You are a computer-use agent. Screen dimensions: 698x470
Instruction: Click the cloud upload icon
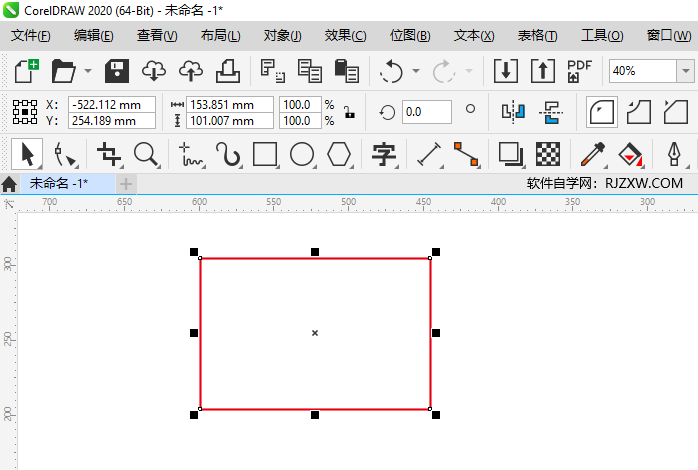[x=191, y=71]
